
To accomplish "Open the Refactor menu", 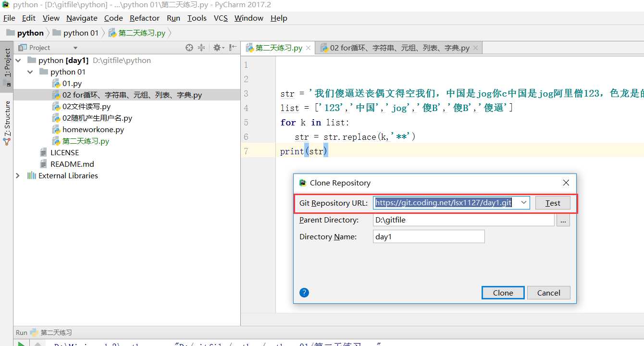I will tap(145, 18).
